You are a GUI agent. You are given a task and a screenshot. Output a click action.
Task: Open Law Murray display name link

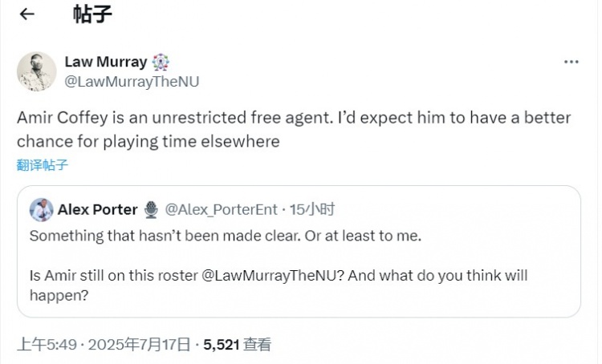click(x=106, y=62)
